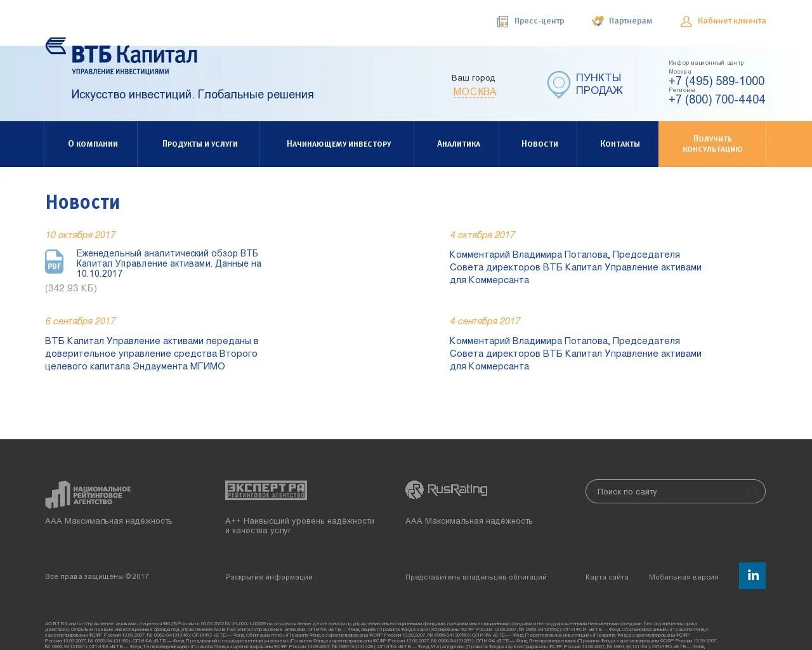Click the Новости page heading

pyautogui.click(x=82, y=202)
